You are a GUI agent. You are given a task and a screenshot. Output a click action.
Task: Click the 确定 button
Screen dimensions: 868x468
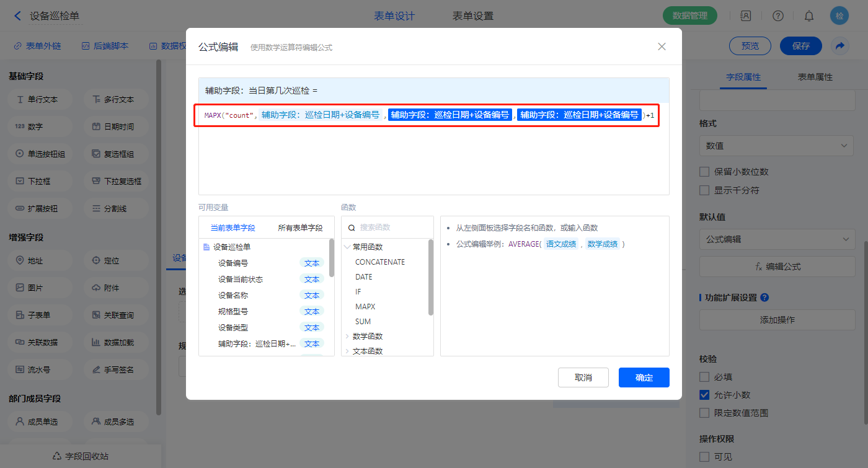coord(644,377)
